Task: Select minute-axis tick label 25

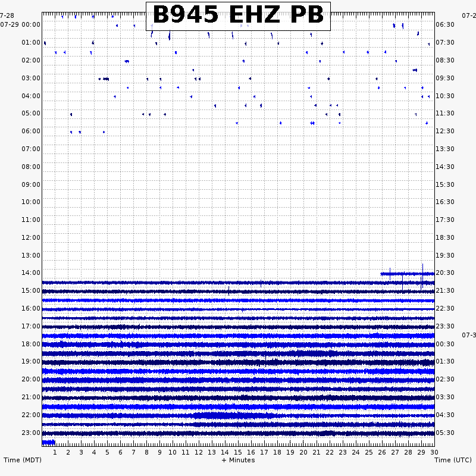Action: (x=368, y=452)
